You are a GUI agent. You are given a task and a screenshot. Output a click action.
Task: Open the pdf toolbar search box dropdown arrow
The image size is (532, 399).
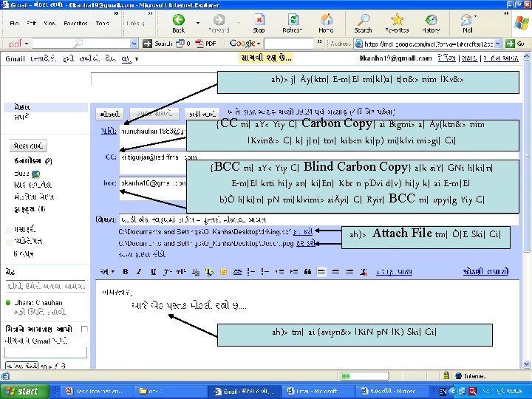point(134,44)
